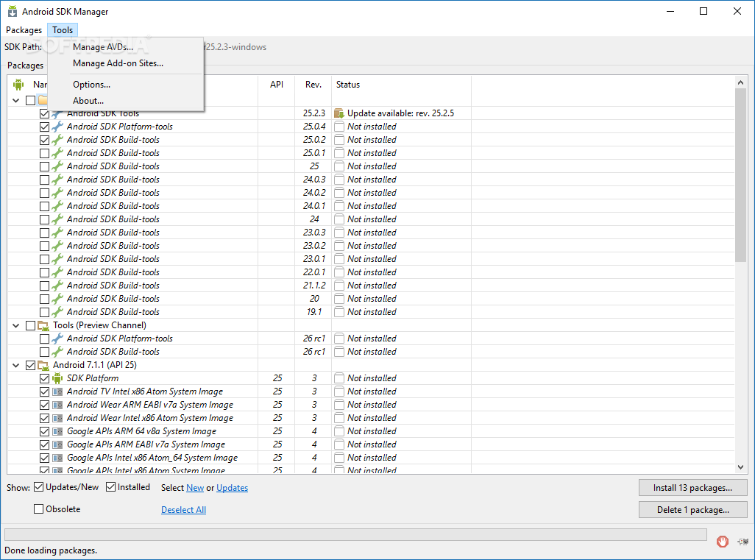Screen dimensions: 755x560
Task: Click the wrench icon of Android SDK Platform-tools 25.0.4
Action: pos(57,127)
